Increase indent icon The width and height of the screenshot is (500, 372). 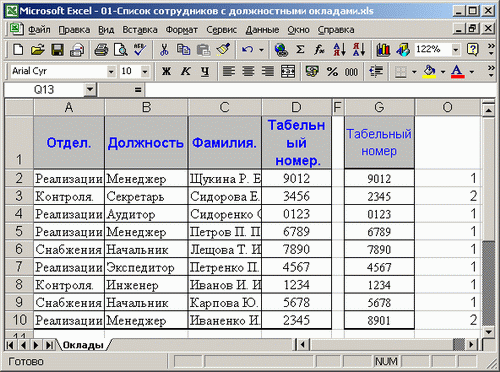pos(376,71)
